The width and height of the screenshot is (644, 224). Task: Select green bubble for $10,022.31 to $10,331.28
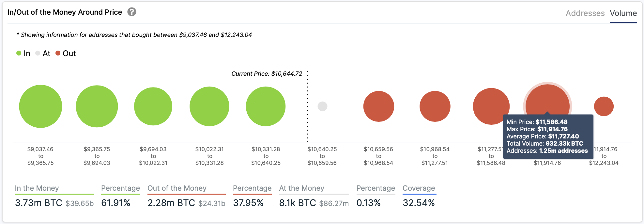coord(209,106)
